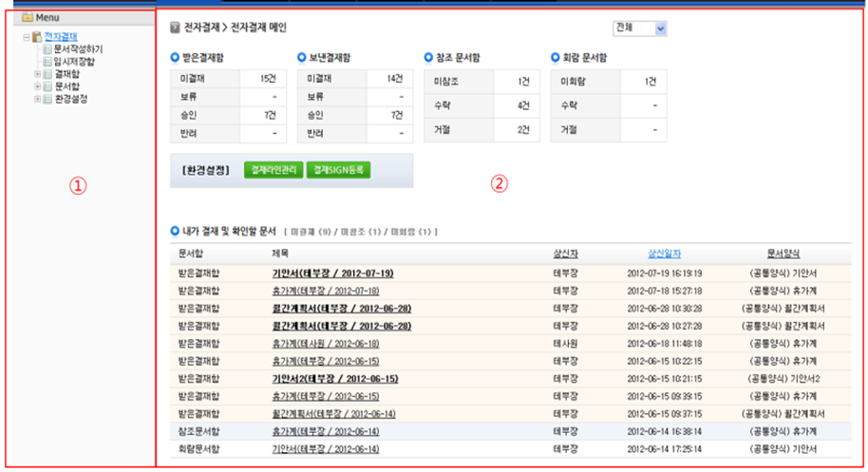This screenshot has width=868, height=472.
Task: Click the 받은결재함 section heading
Action: [203, 58]
